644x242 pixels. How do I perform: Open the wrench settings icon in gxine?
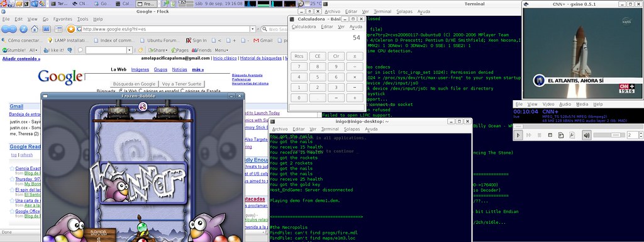pyautogui.click(x=572, y=135)
